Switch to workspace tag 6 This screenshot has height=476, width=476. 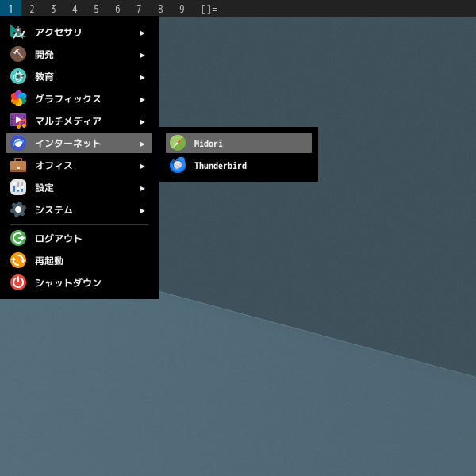pyautogui.click(x=117, y=9)
